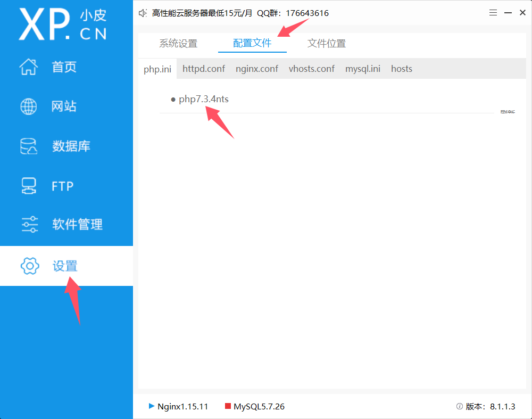Screen dimensions: 532x419
Task: Click the 版本: 8.1.1.3 version text
Action: tap(491, 406)
